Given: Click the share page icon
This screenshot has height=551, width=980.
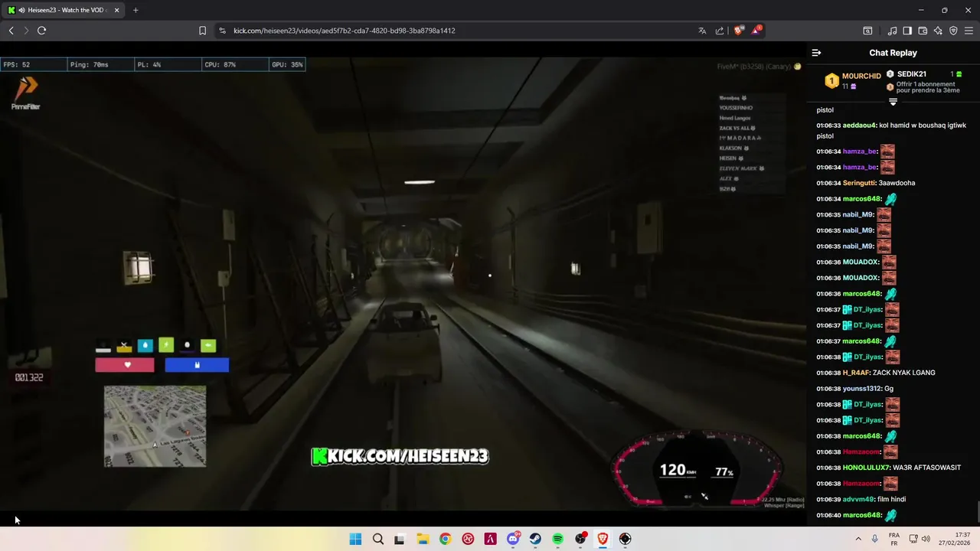Looking at the screenshot, I should tap(720, 31).
